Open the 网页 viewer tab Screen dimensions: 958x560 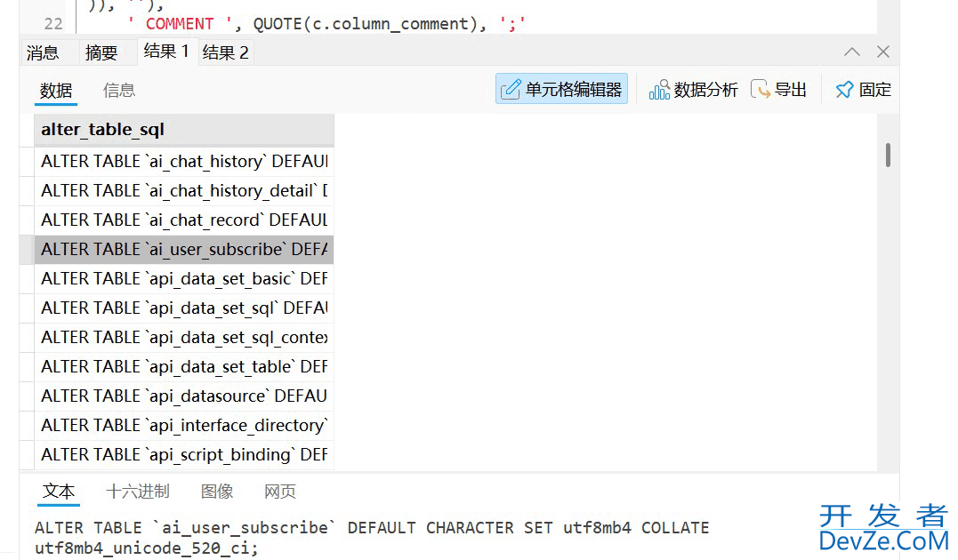click(280, 492)
